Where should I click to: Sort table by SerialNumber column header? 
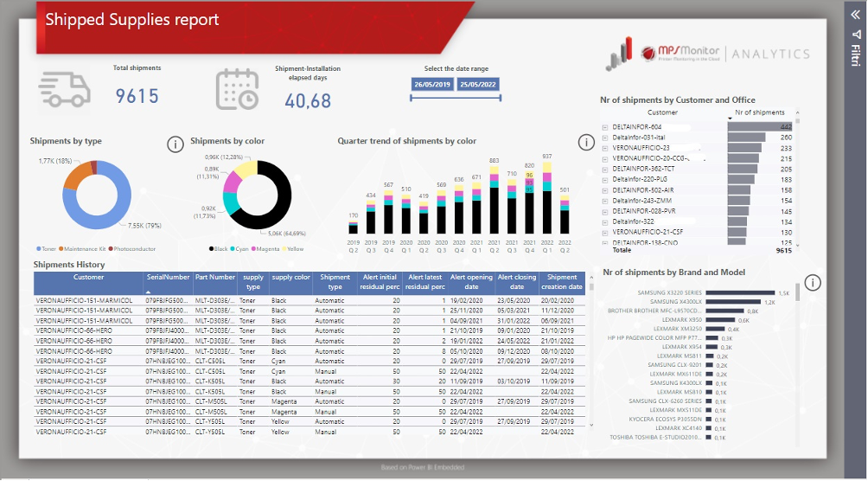tap(168, 278)
